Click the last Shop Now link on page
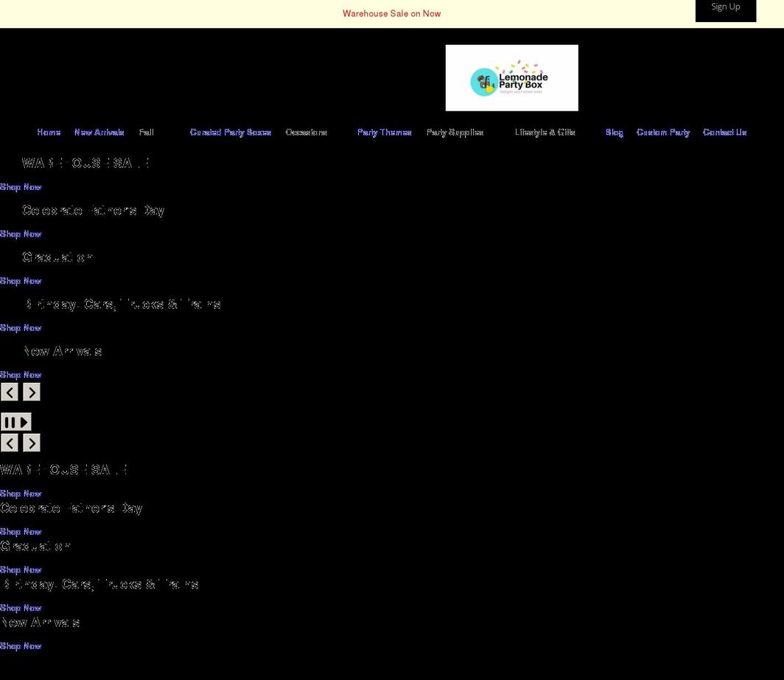Viewport: 784px width, 680px height. [21, 646]
